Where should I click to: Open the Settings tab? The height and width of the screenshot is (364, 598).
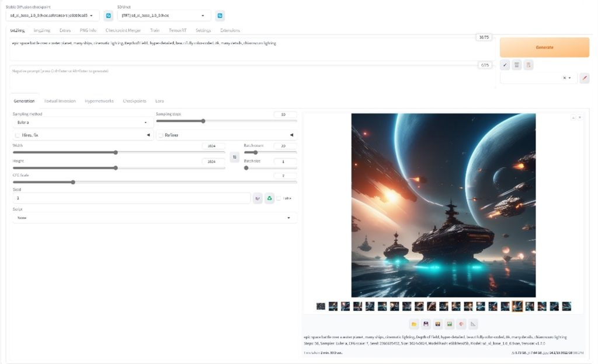click(x=203, y=30)
